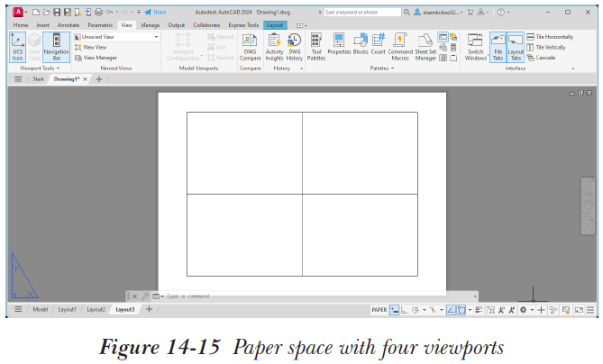Viewport: 603px width, 364px height.
Task: Open the user account sign-in dropdown
Action: (438, 13)
